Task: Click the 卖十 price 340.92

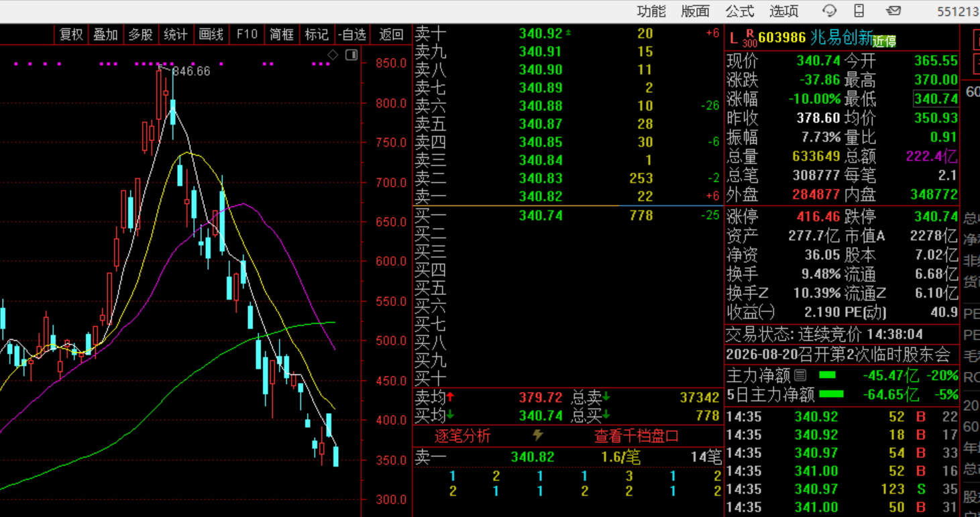Action: coord(541,34)
